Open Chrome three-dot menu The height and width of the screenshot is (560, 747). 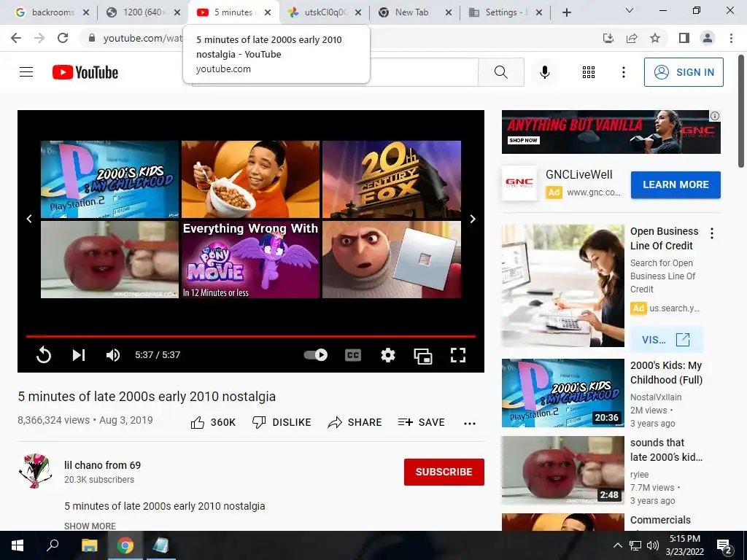731,38
